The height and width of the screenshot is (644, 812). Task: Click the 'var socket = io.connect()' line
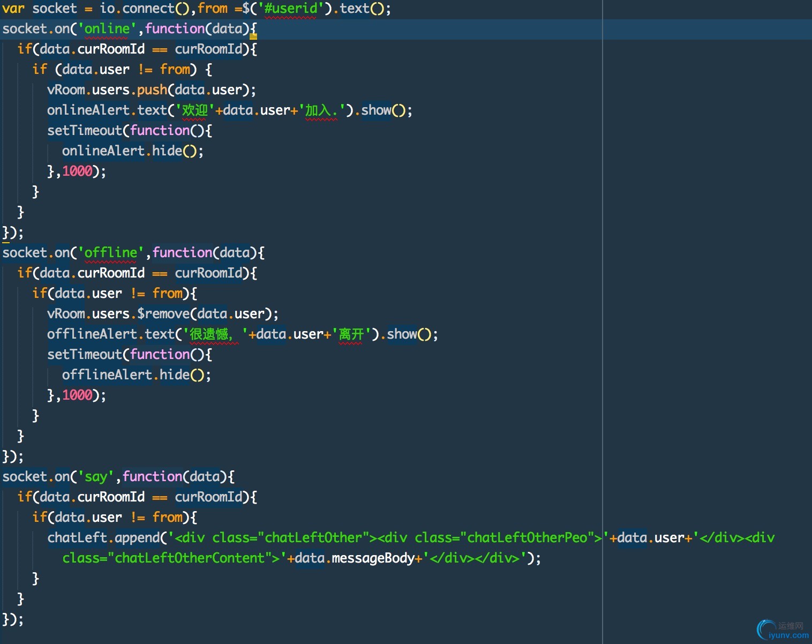(197, 9)
